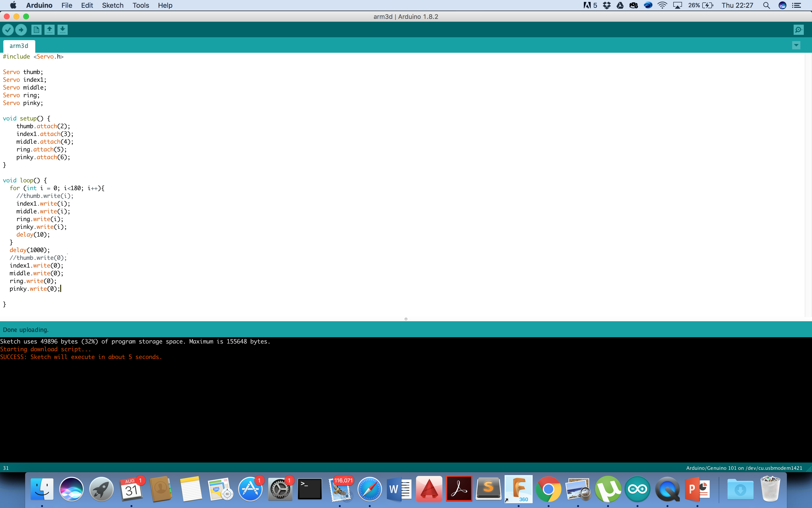Open the Arduino application menu
The height and width of the screenshot is (508, 812).
coord(39,5)
